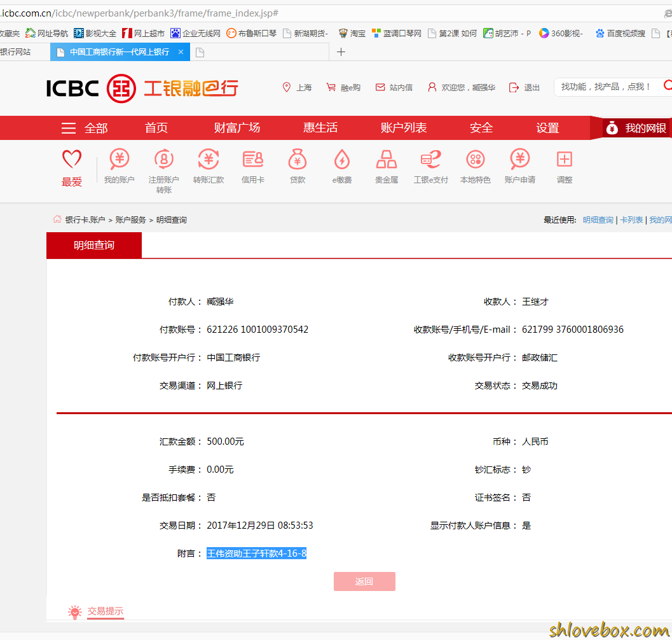Click the search magnifier icon
Screen dimensions: 672x640
point(668,85)
